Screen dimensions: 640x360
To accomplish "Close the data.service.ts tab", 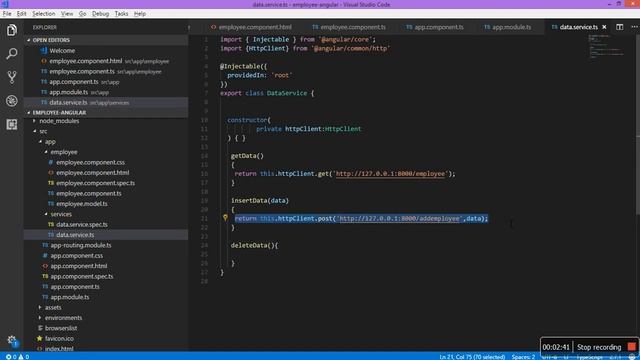I will [604, 27].
